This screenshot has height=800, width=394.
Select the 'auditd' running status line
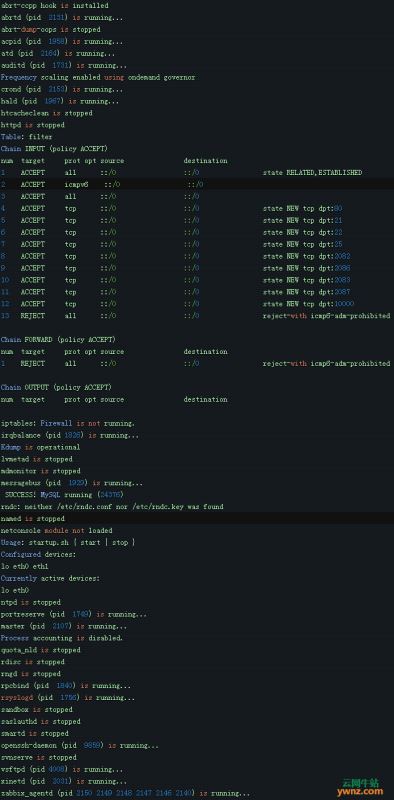coord(64,65)
